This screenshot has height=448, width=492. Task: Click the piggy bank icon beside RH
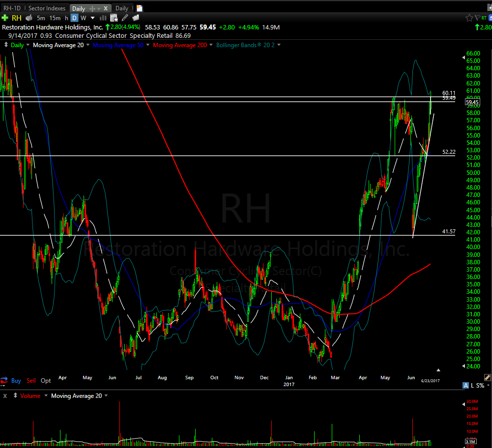(29, 18)
